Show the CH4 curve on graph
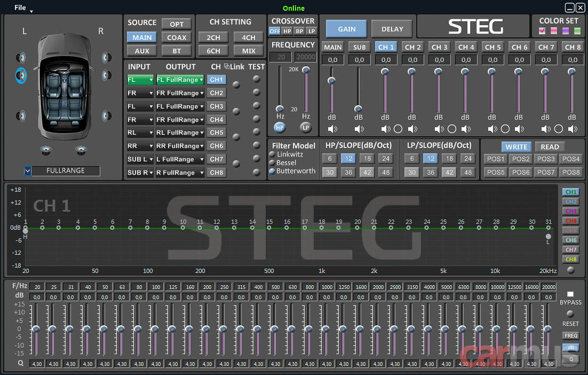The height and width of the screenshot is (375, 588). pos(571,221)
